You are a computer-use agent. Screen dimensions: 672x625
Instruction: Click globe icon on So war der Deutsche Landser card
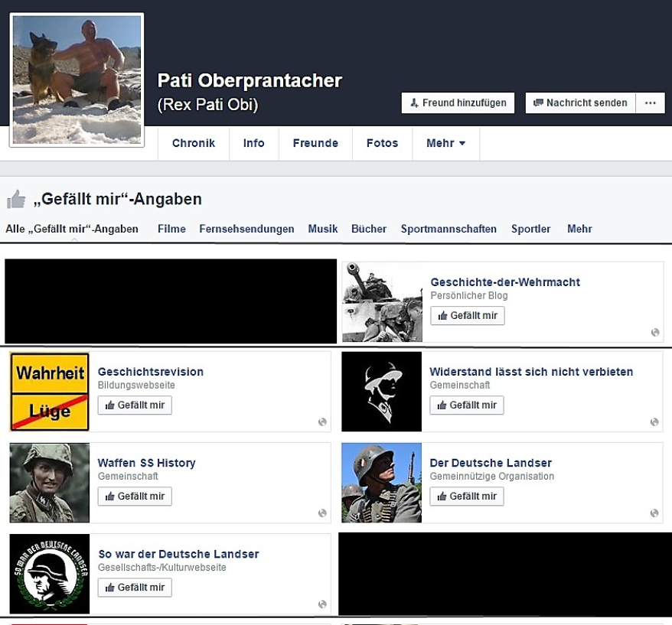coord(322,604)
